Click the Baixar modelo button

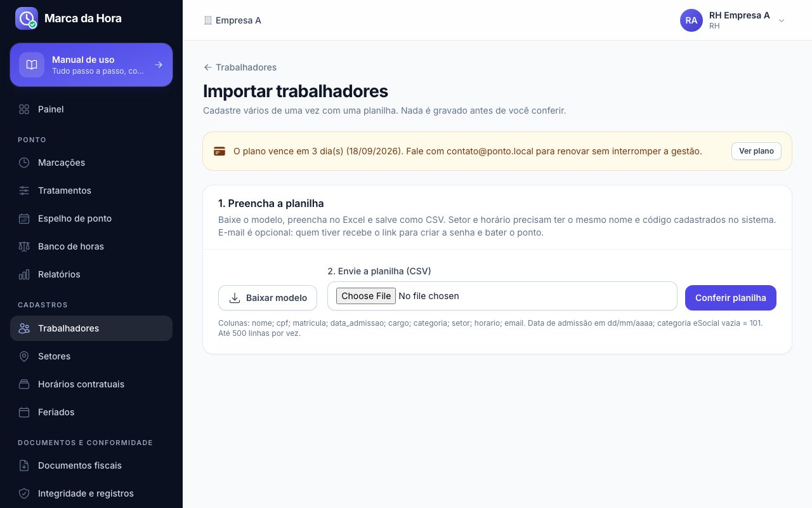coord(268,298)
